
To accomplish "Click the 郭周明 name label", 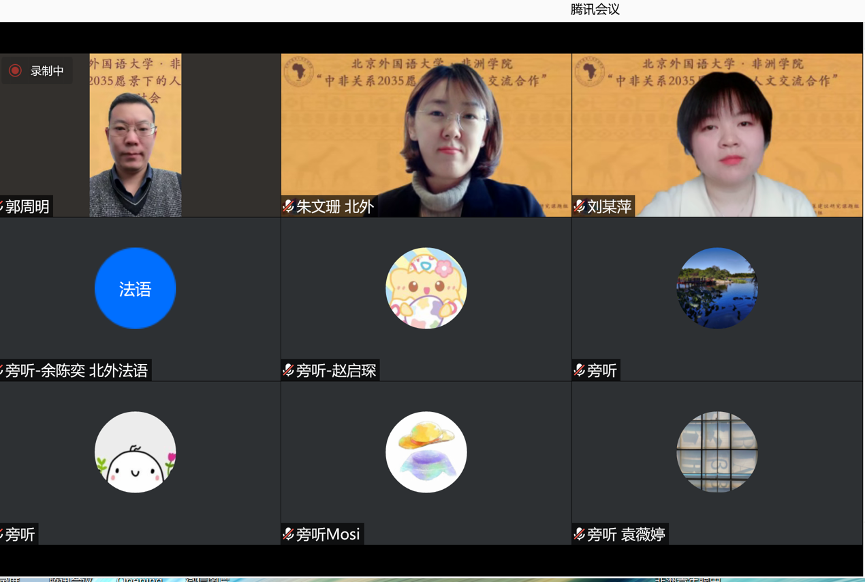I will 28,207.
